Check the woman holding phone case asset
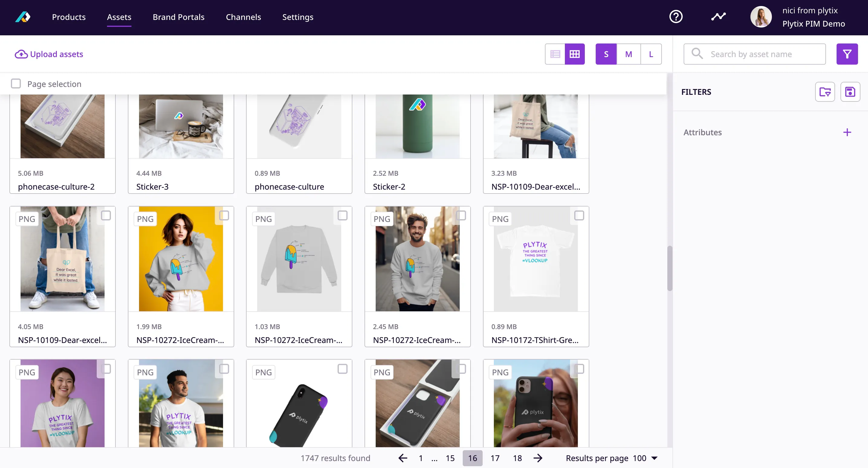The height and width of the screenshot is (468, 868). click(x=579, y=369)
